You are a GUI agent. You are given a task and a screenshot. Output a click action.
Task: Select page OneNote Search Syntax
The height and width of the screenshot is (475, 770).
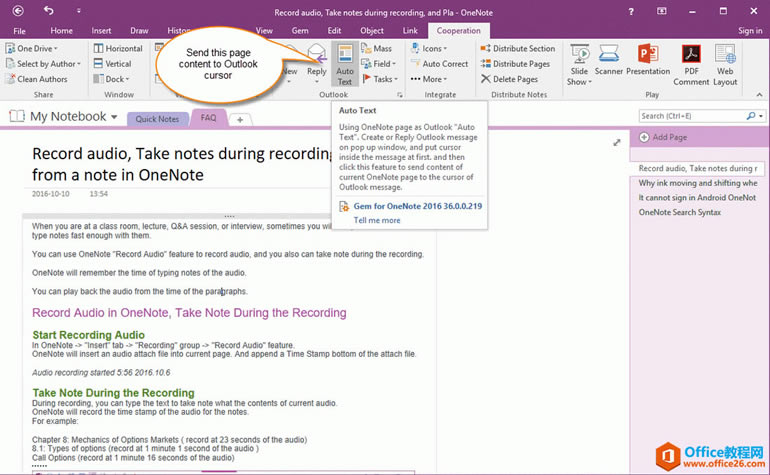[x=680, y=213]
